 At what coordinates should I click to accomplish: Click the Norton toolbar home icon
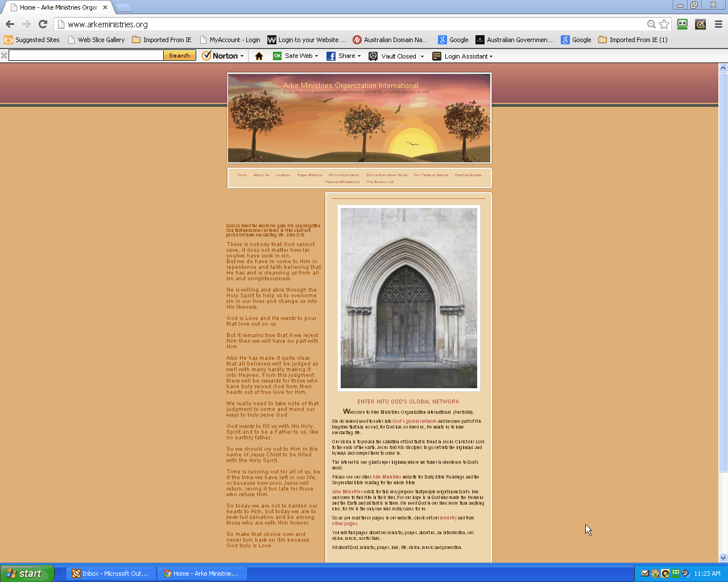259,56
